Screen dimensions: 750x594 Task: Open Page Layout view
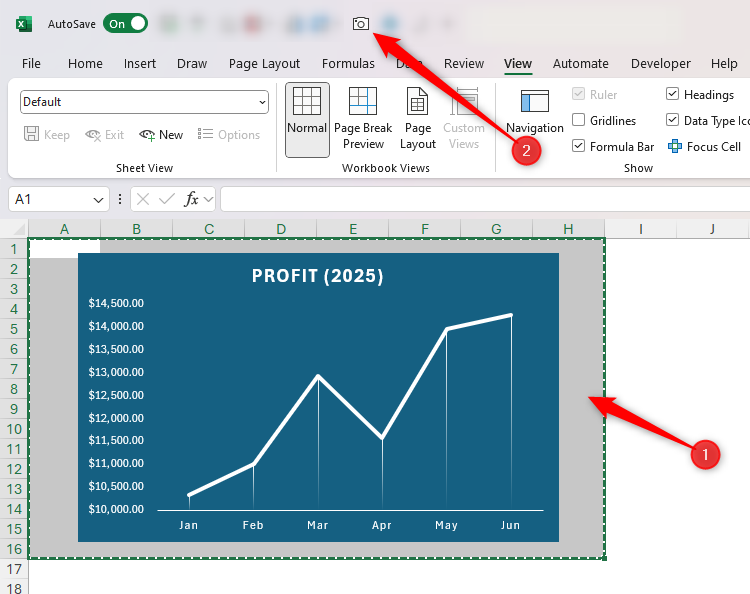click(418, 119)
